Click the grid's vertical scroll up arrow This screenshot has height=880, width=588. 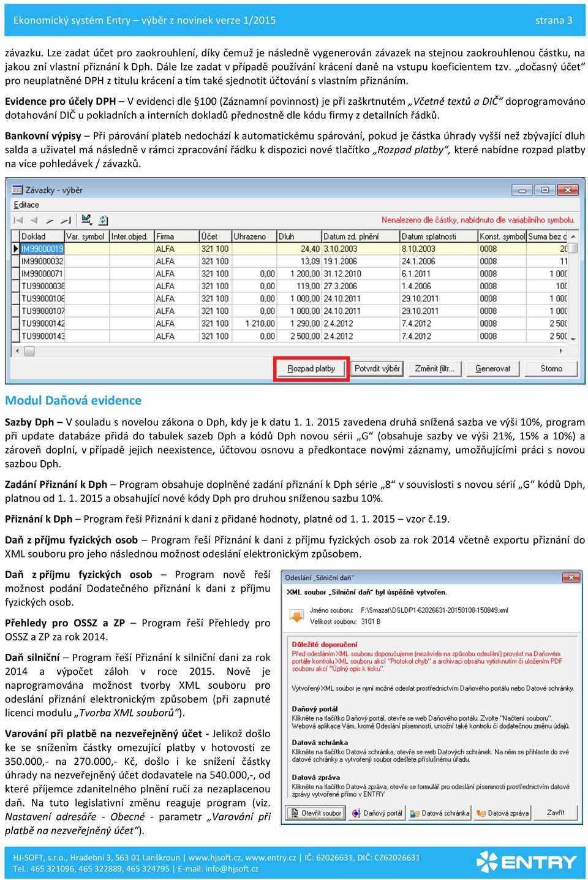[573, 237]
